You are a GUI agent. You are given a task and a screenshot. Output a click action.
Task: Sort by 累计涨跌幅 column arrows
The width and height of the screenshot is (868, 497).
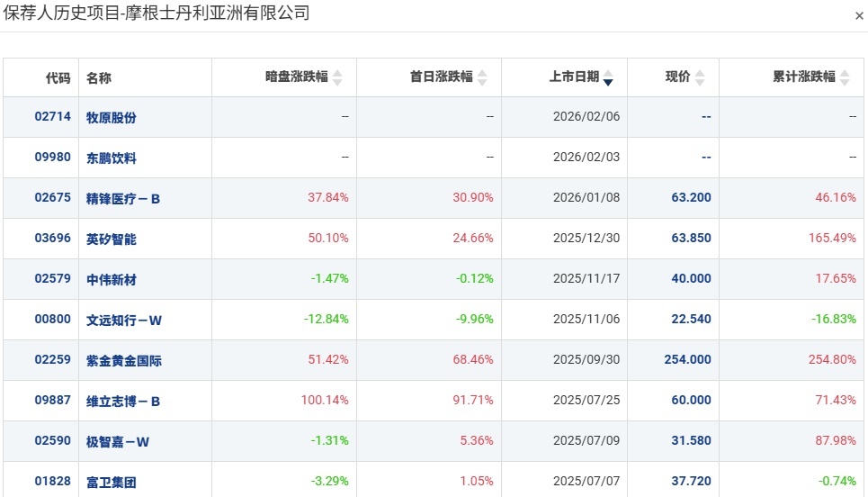click(x=845, y=77)
